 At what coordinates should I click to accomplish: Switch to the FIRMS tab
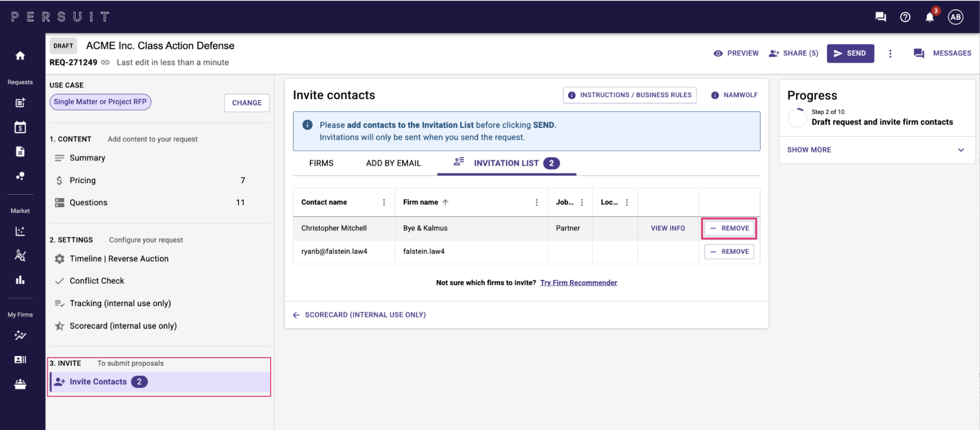[321, 163]
